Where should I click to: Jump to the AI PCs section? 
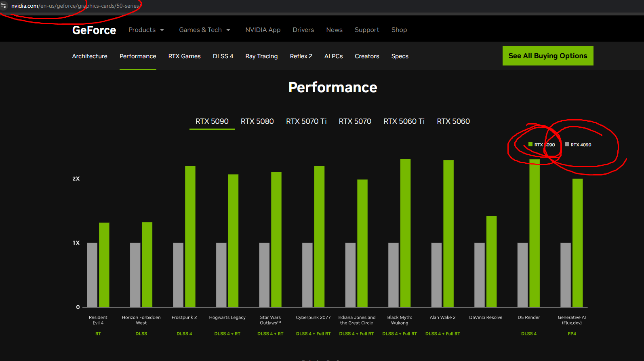tap(334, 56)
